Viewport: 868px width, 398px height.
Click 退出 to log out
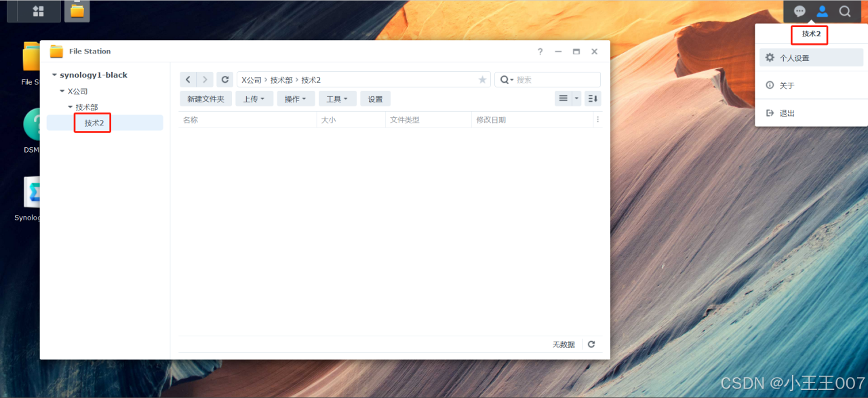click(787, 113)
